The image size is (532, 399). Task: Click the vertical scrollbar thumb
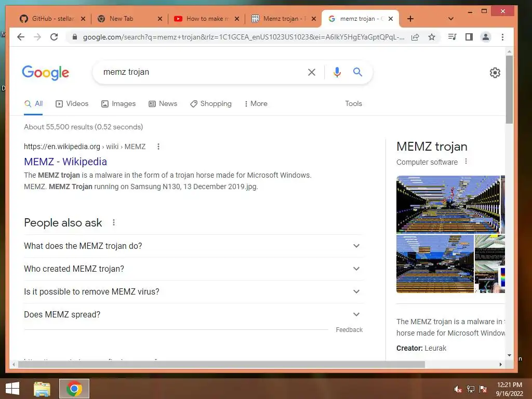click(x=509, y=89)
